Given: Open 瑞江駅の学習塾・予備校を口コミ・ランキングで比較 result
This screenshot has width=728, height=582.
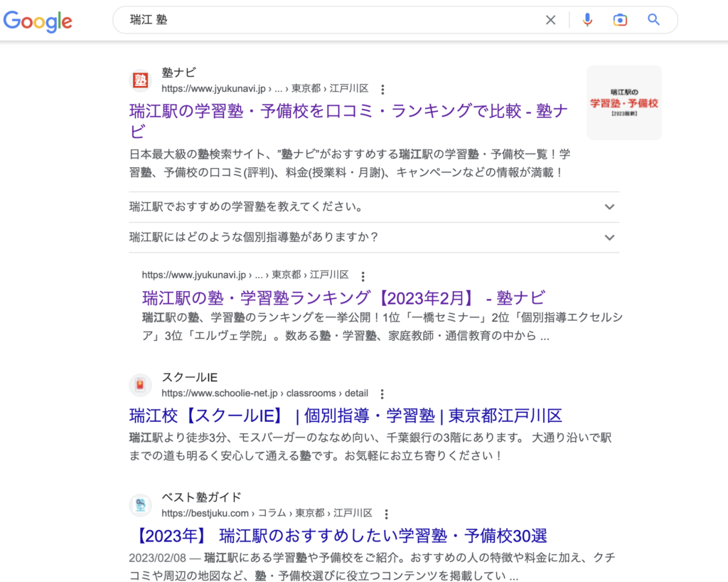Looking at the screenshot, I should point(348,121).
